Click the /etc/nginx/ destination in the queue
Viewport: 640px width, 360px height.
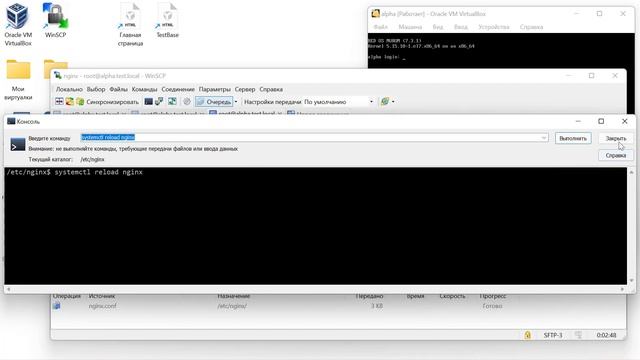(x=232, y=306)
